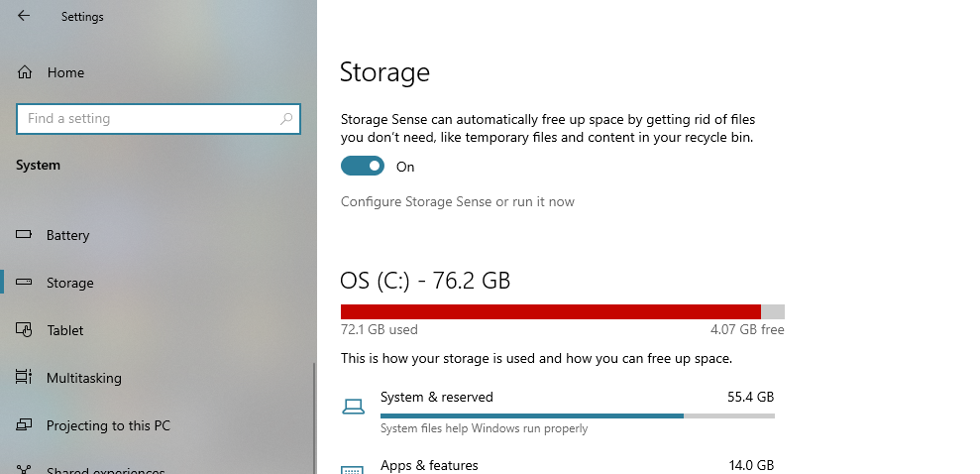Click the Multitasking icon in sidebar
This screenshot has height=474, width=980.
[24, 377]
